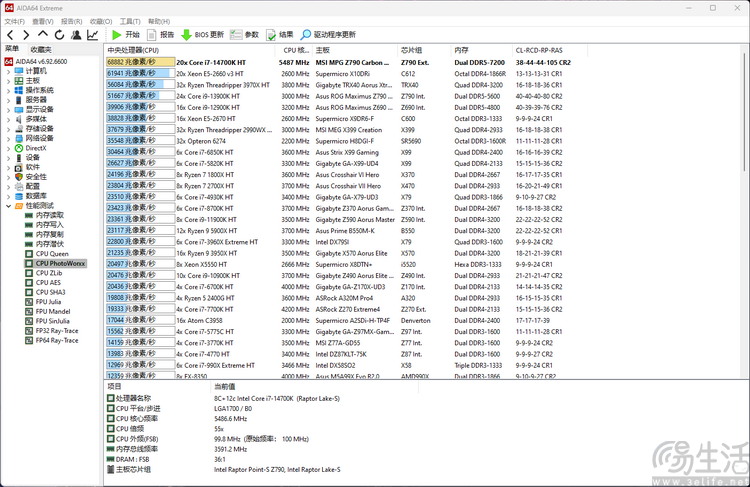Open the 文件(F) menu
The width and height of the screenshot is (750, 487).
[14, 21]
